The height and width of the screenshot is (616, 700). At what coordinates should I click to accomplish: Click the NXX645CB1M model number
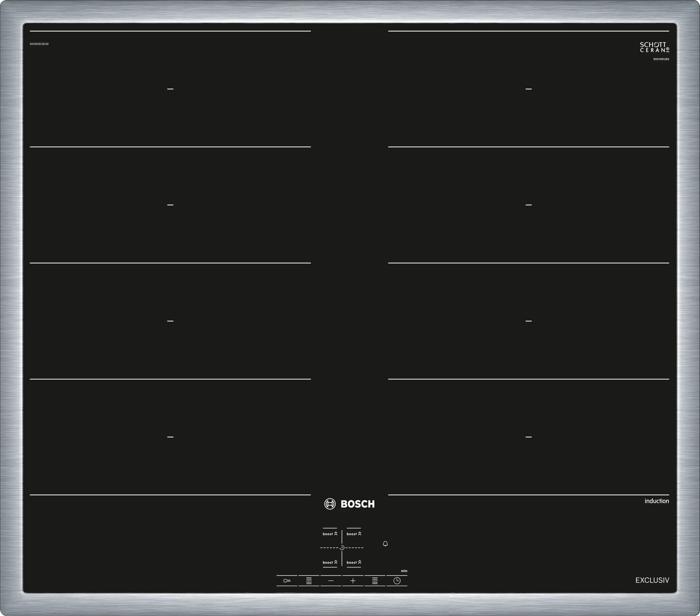39,44
